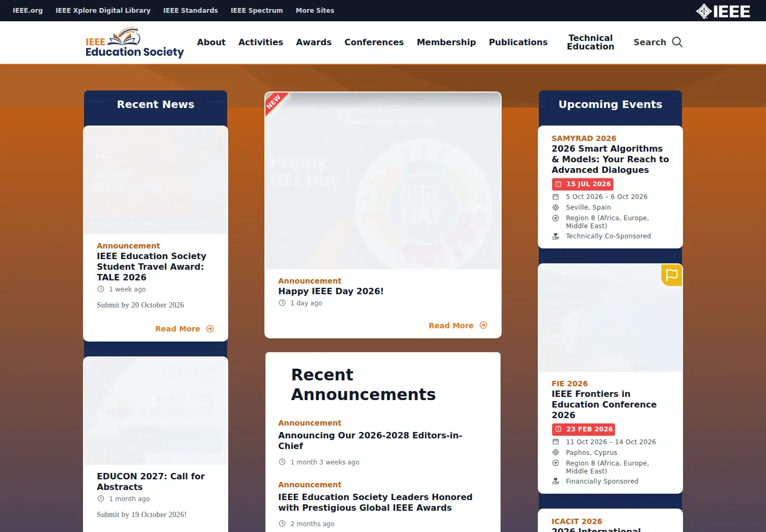Click the clock icon next to '1 week ago'
Screen dimensions: 766x532
(101, 289)
